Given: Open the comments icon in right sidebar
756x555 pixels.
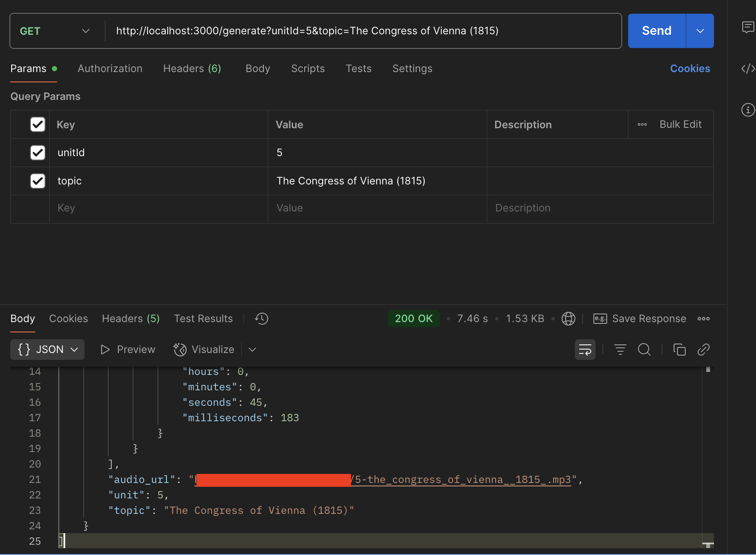Looking at the screenshot, I should click(x=748, y=27).
